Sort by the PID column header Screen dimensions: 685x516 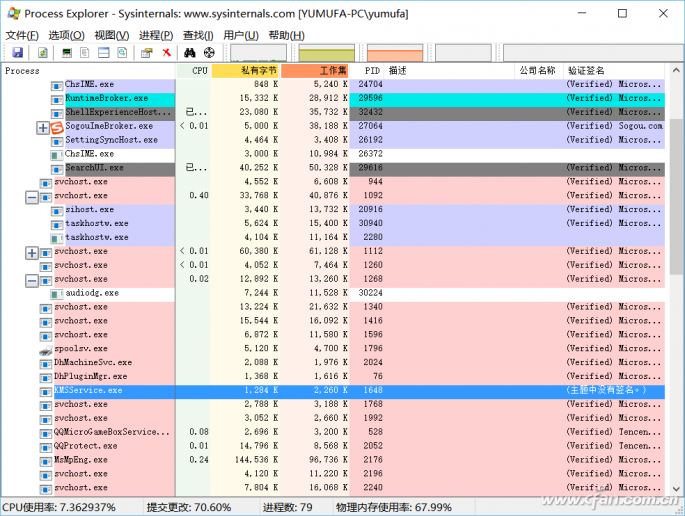point(367,71)
